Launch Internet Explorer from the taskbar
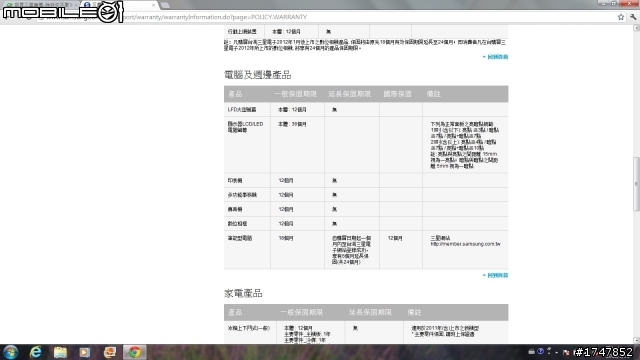The image size is (640, 360). (36, 352)
